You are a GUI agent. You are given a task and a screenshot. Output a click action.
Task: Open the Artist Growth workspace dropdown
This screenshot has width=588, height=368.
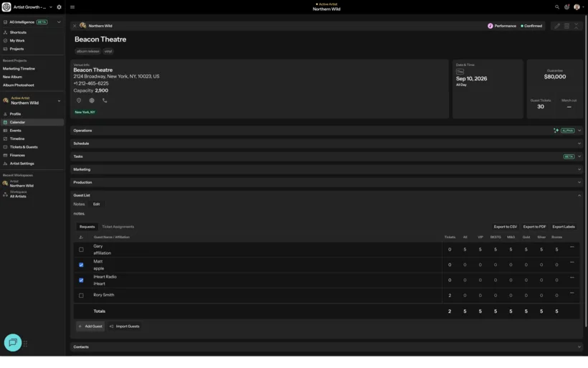(x=51, y=7)
